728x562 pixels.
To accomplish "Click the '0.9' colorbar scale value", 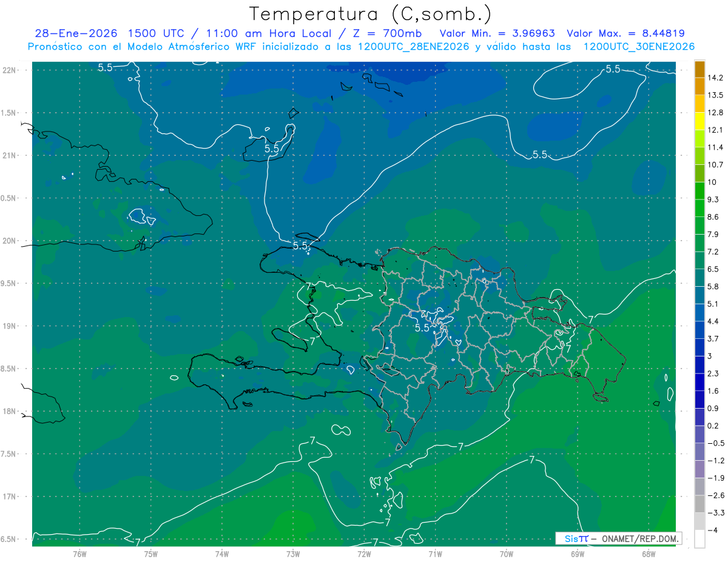I will (x=714, y=408).
